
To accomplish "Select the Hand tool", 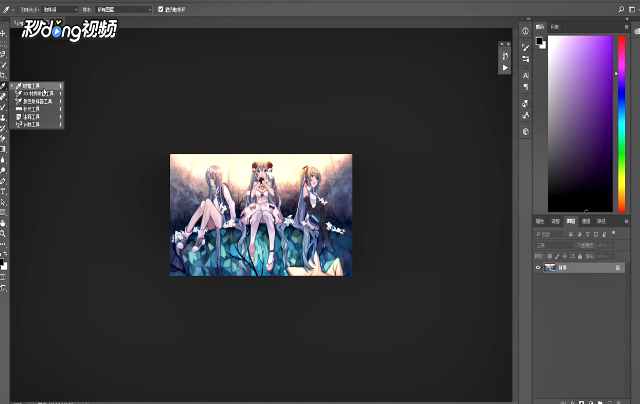I will [x=3, y=223].
